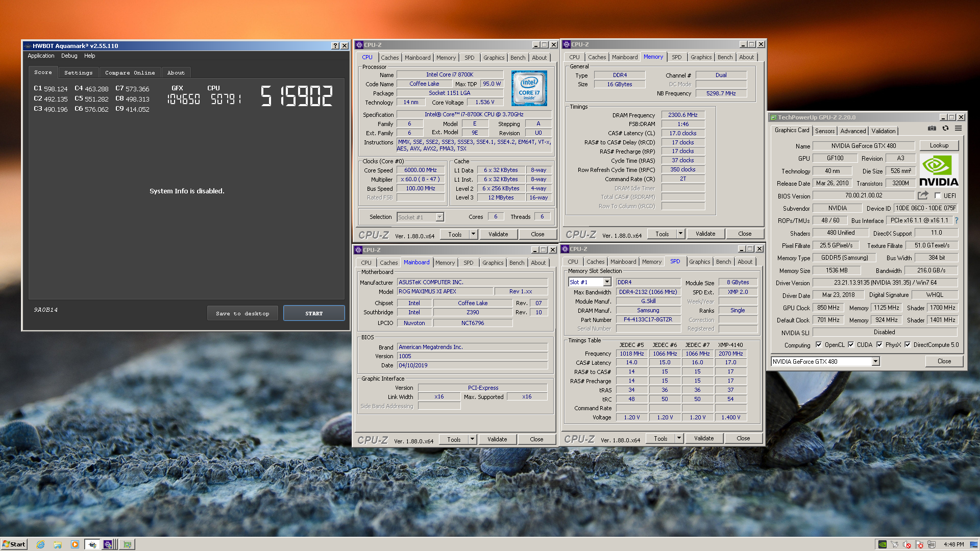Open Internet Explorer from the taskbar

point(40,544)
